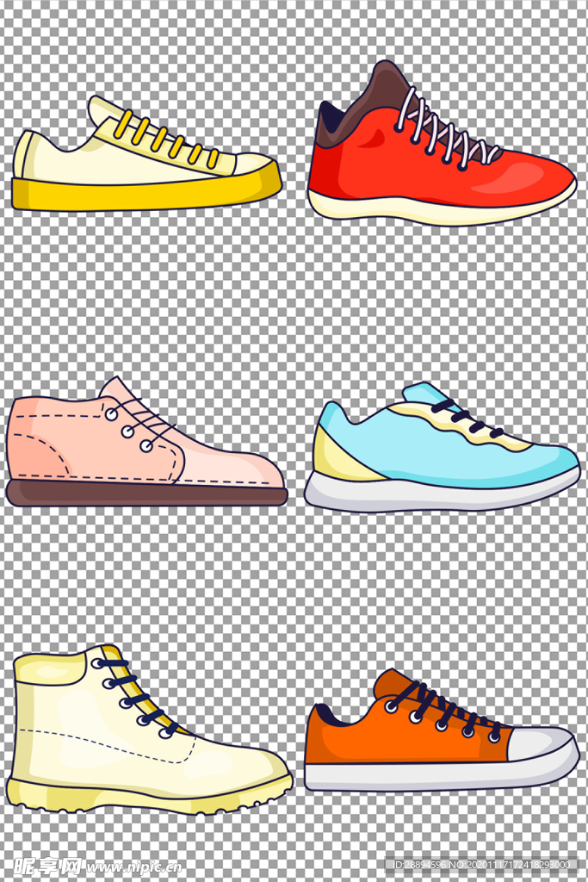
Task: Click the brown sole of the pink shoe
Action: tap(146, 494)
